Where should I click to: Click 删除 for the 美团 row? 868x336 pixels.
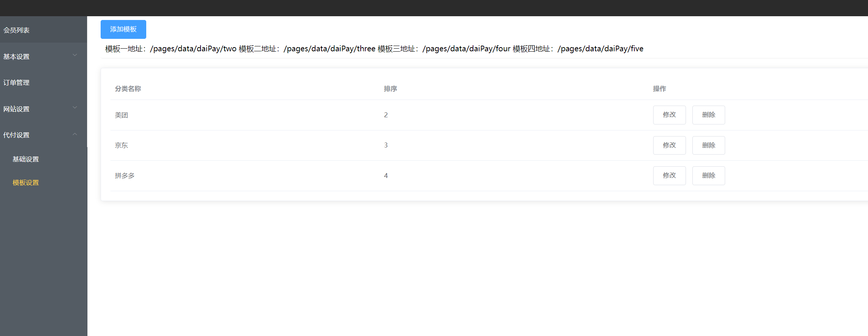[x=708, y=115]
